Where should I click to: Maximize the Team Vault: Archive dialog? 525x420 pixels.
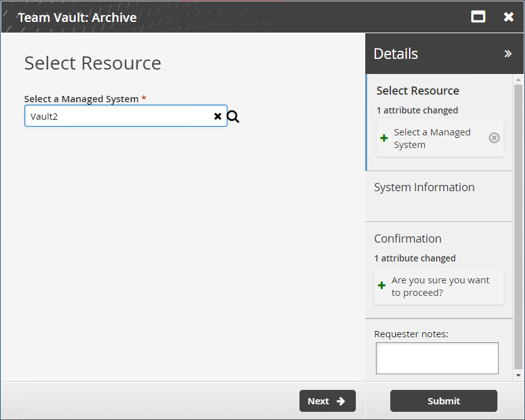[x=478, y=17]
